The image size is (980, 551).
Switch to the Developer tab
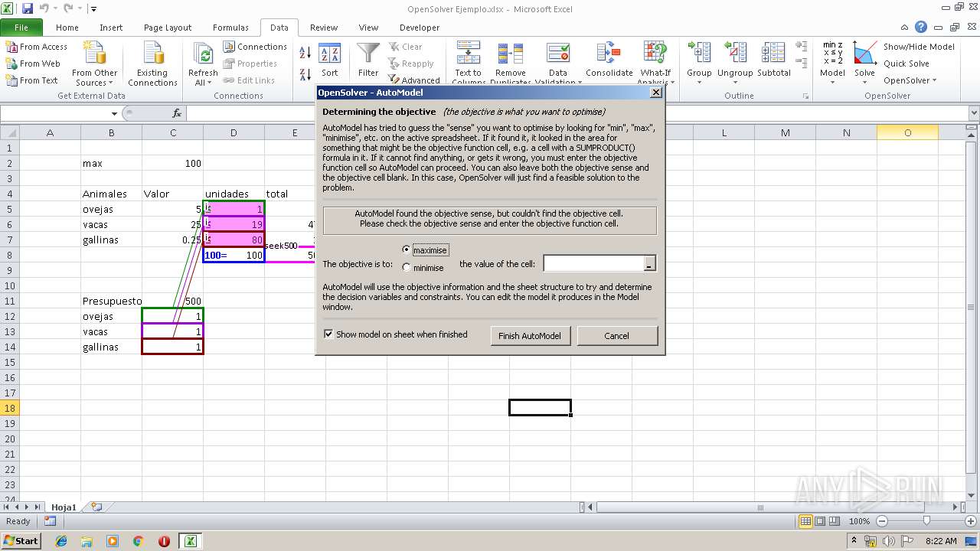(x=420, y=27)
